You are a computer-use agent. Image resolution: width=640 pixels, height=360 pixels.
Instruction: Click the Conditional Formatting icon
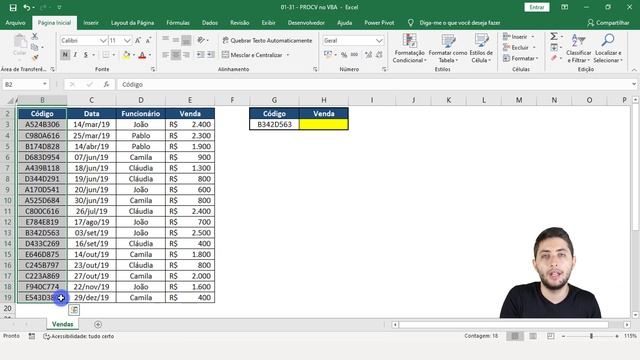(x=409, y=40)
